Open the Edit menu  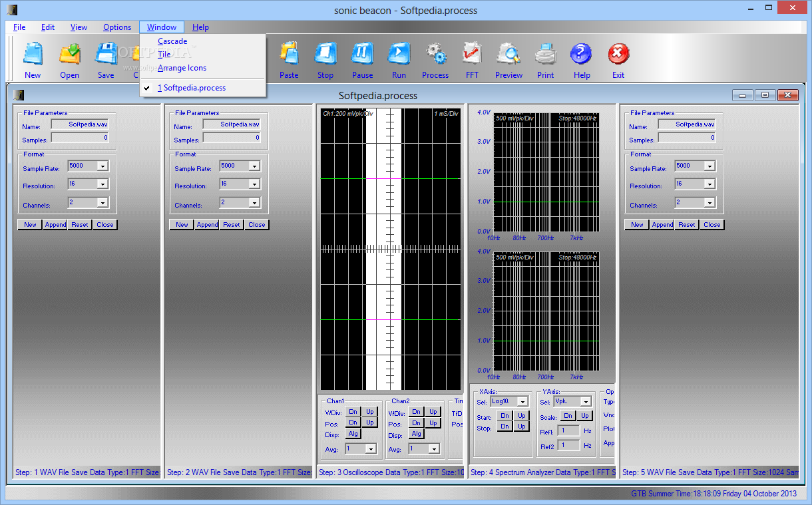tap(48, 27)
